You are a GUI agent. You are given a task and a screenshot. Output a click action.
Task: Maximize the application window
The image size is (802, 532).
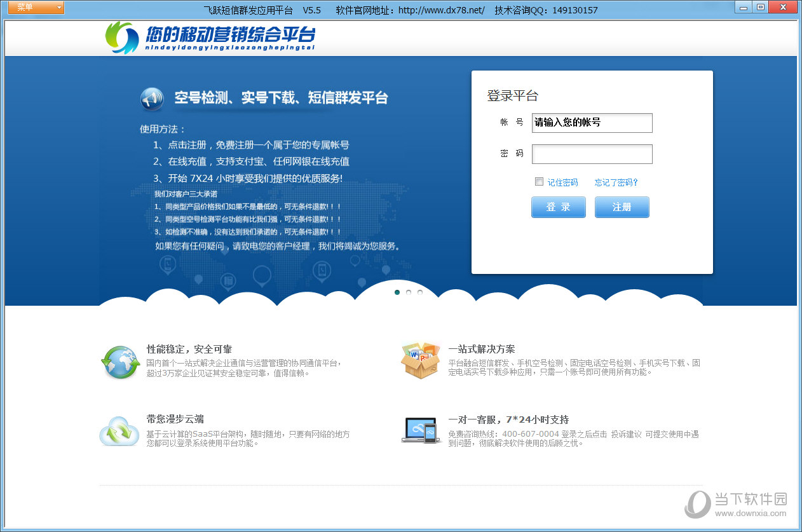pos(760,7)
